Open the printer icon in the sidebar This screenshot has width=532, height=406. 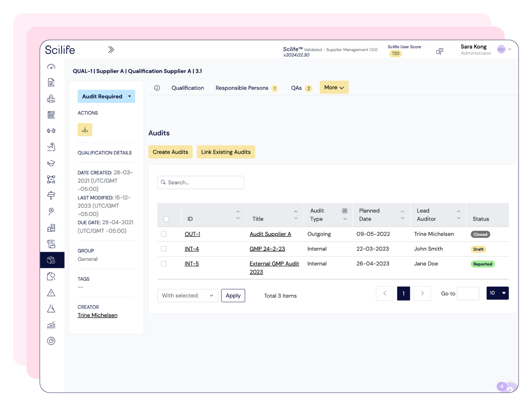click(x=51, y=98)
